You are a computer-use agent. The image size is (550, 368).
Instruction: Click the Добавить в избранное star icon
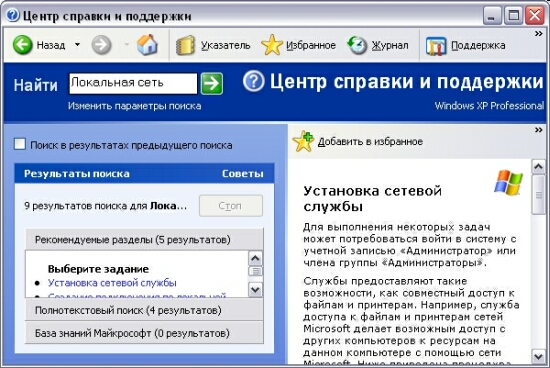pos(303,141)
